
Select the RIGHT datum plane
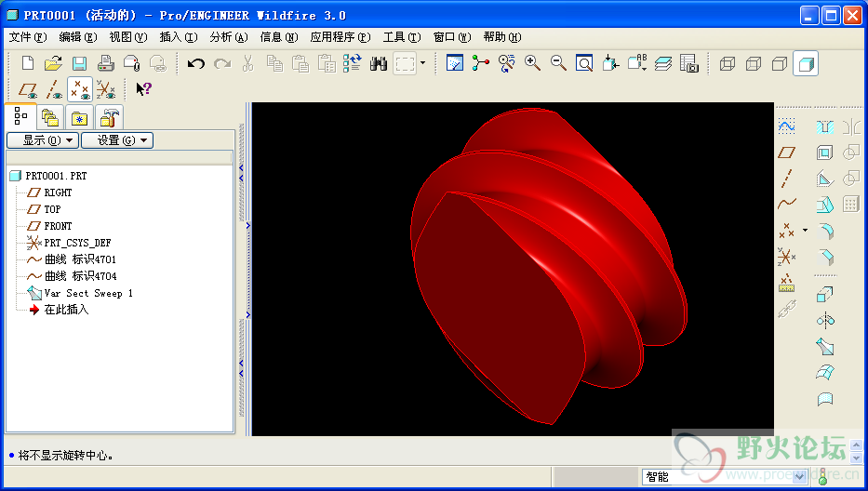coord(58,192)
